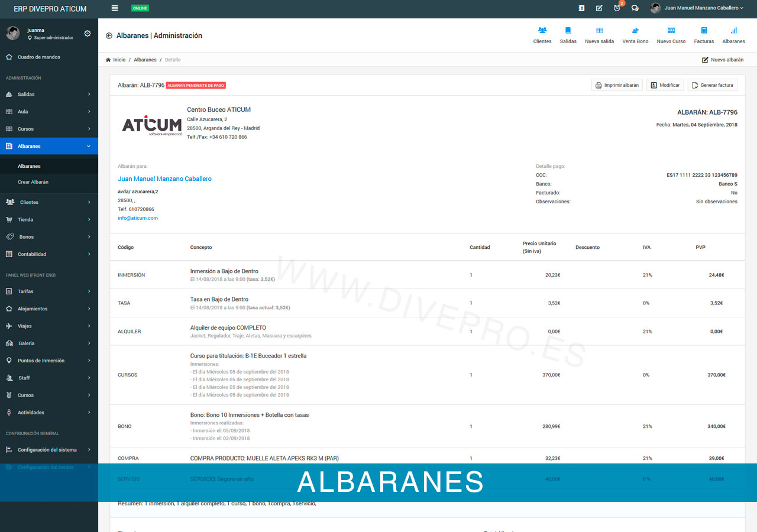757x532 pixels.
Task: Click the ATICUM company logo
Action: pos(151,126)
